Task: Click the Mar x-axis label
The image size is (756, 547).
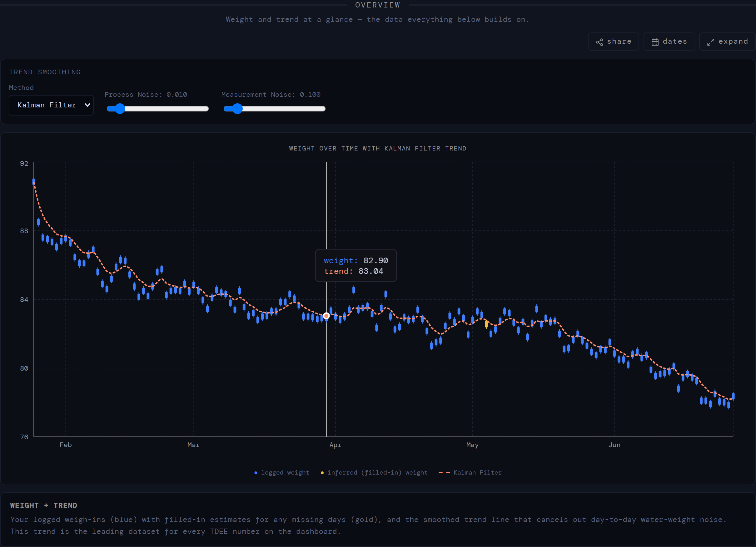Action: tap(194, 445)
